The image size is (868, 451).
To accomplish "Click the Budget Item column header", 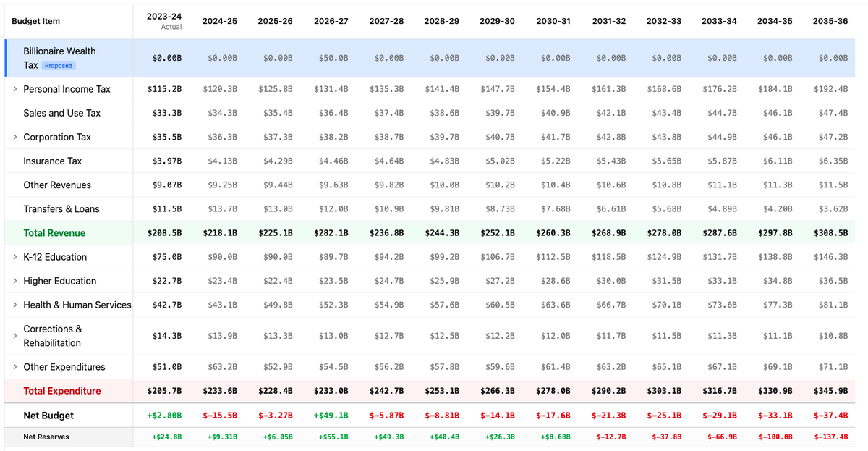I will tap(35, 22).
